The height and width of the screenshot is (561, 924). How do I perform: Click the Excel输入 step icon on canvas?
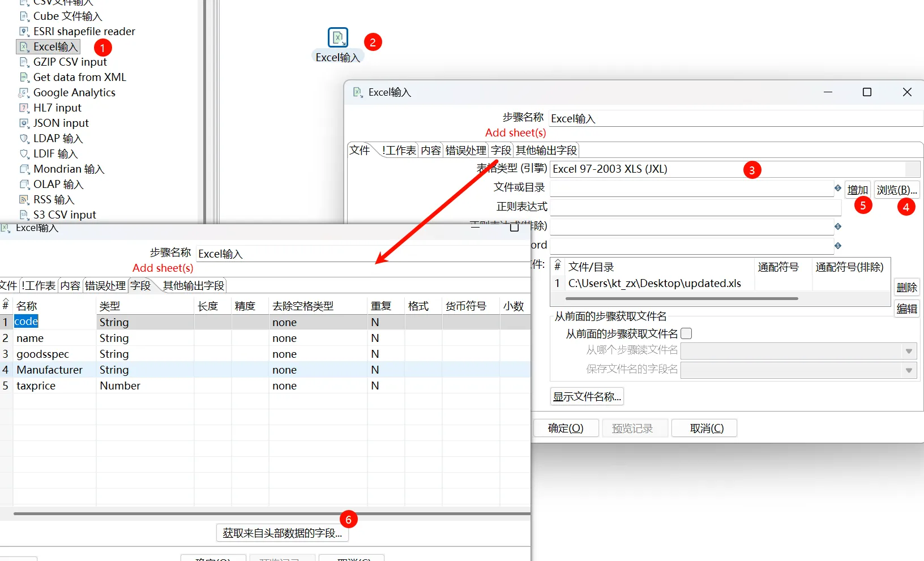pos(338,38)
